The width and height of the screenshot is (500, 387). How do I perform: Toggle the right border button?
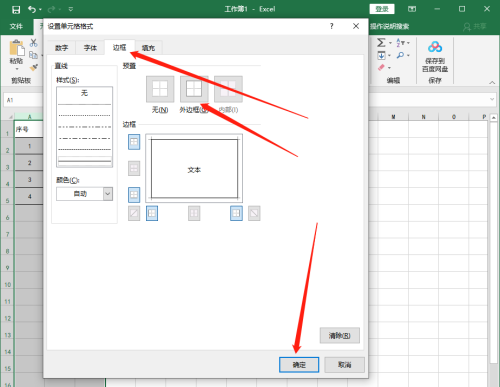236,213
